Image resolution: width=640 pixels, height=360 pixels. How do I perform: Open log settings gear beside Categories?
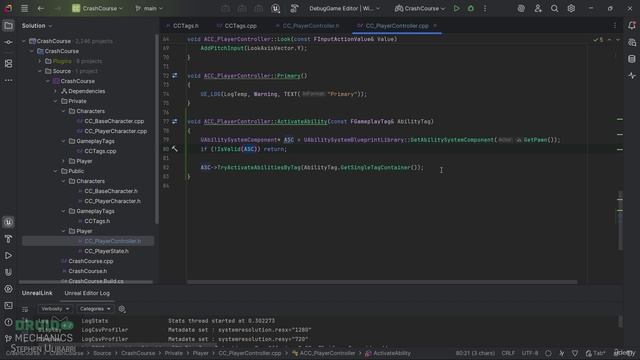pos(122,309)
